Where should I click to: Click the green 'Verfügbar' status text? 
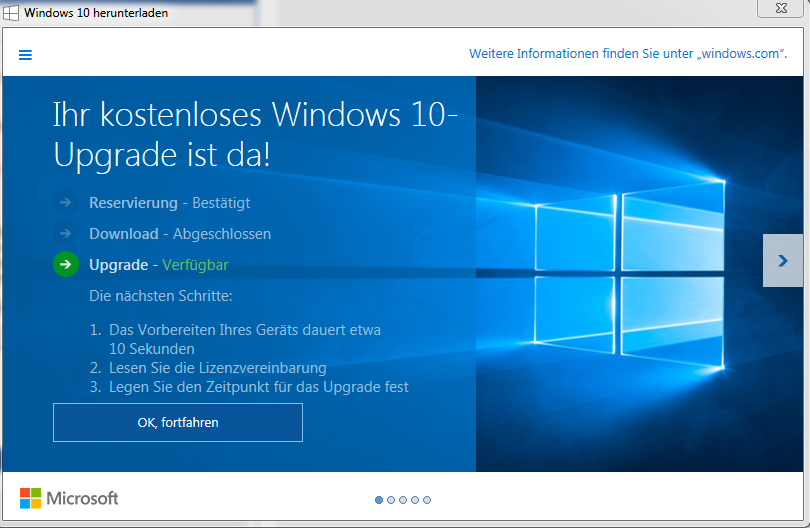coord(195,265)
